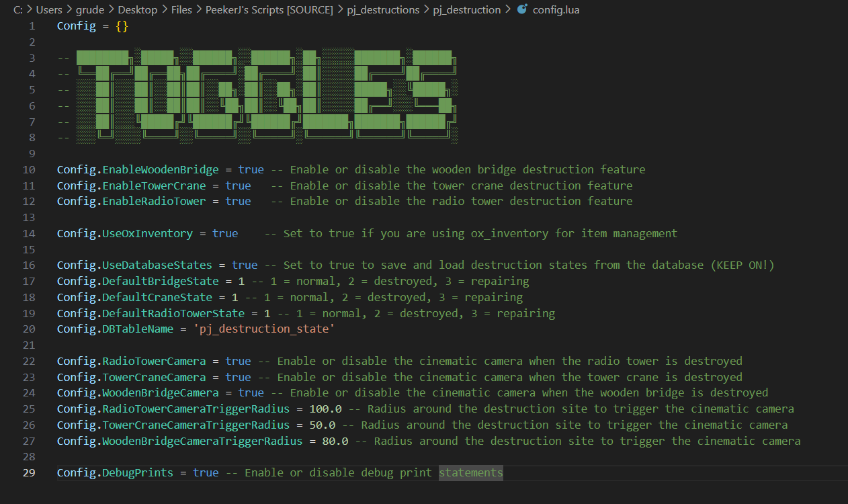This screenshot has height=504, width=848.
Task: Click the highlighted word statements
Action: click(471, 472)
